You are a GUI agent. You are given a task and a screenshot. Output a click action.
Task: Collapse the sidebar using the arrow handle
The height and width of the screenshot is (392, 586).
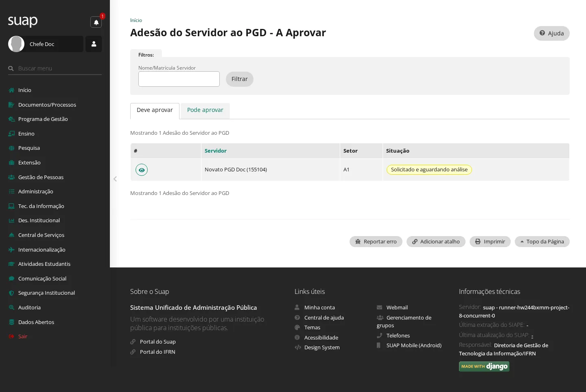point(115,179)
